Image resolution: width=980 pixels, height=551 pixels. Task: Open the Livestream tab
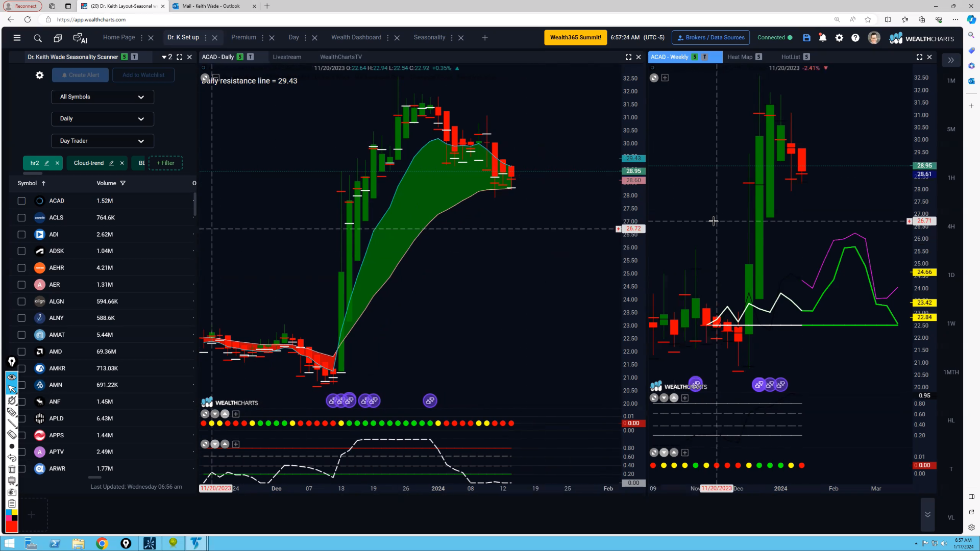pyautogui.click(x=287, y=57)
